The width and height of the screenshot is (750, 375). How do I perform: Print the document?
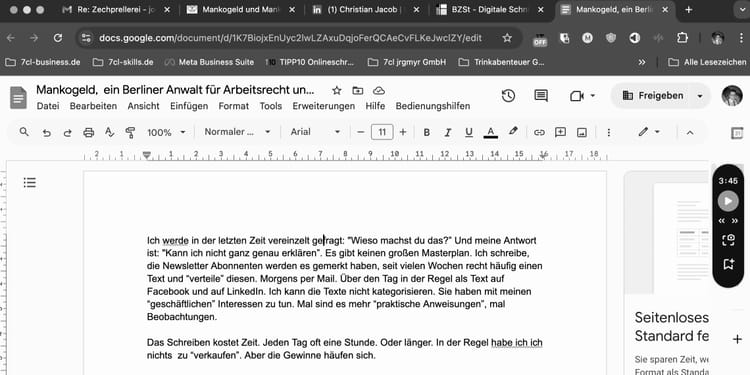click(88, 132)
